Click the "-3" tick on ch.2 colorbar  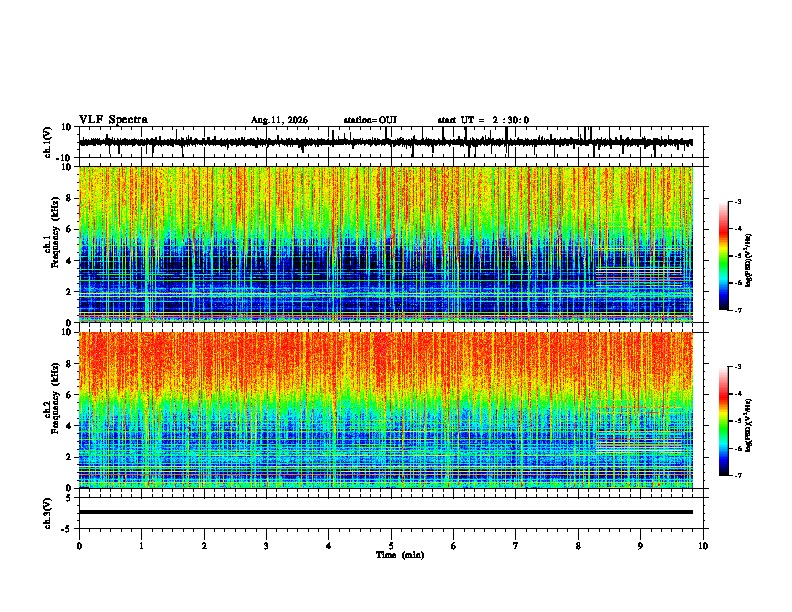[737, 367]
